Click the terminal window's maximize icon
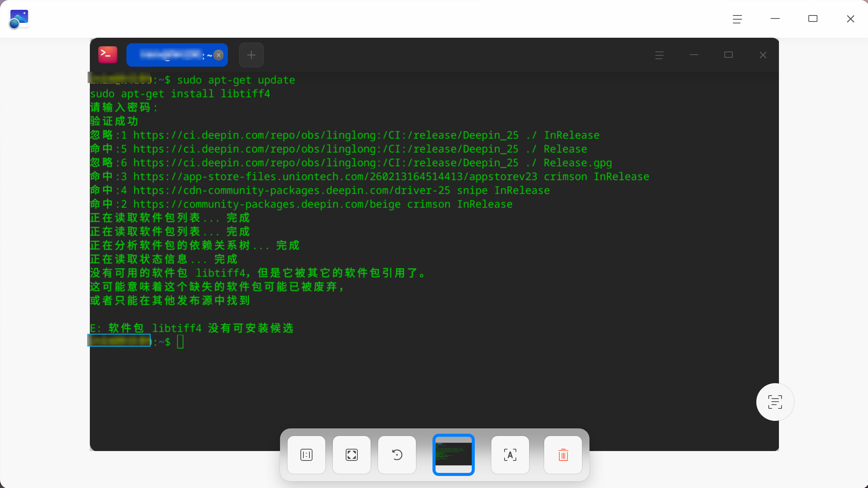868x488 pixels. coord(728,55)
